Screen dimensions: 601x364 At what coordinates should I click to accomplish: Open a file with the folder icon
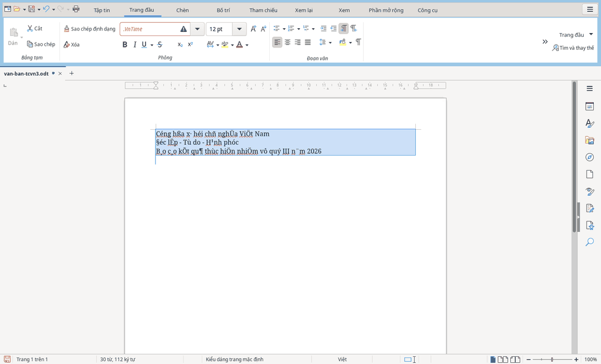coord(17,9)
